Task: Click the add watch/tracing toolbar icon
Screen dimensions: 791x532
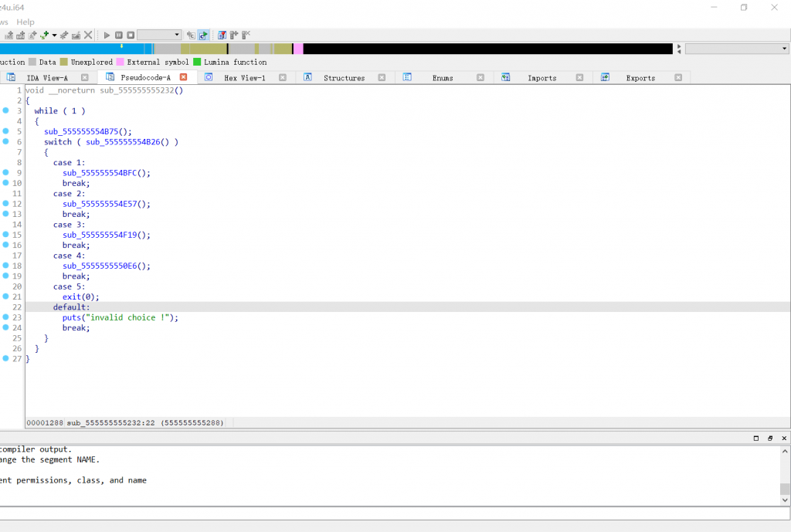Action: [x=233, y=35]
